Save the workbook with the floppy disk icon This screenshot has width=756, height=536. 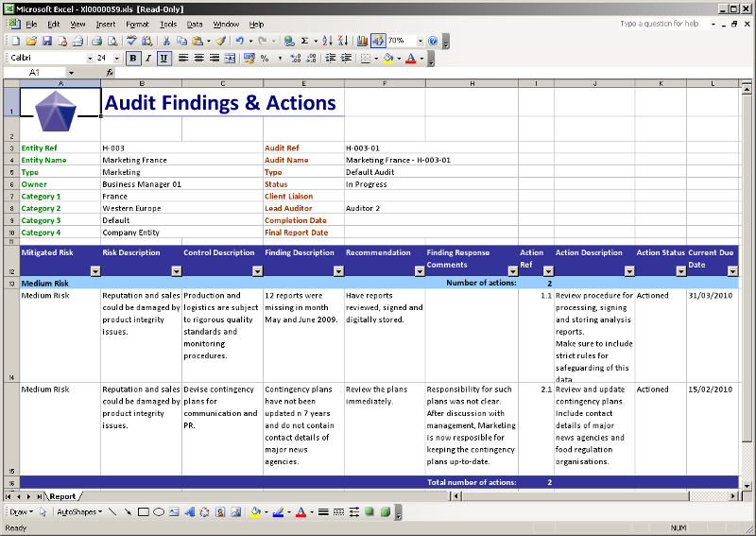(x=46, y=41)
